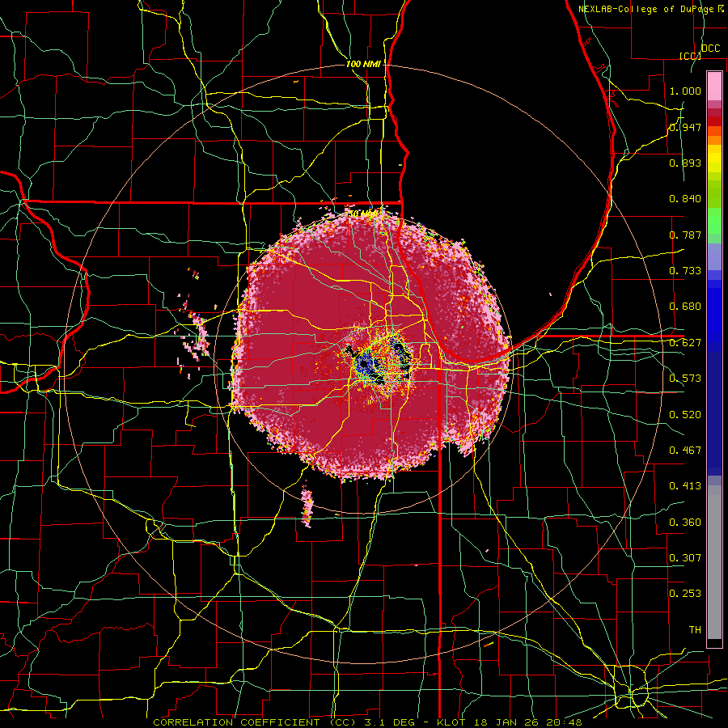Click the 0.520 legend value
The image size is (728, 728).
[685, 414]
